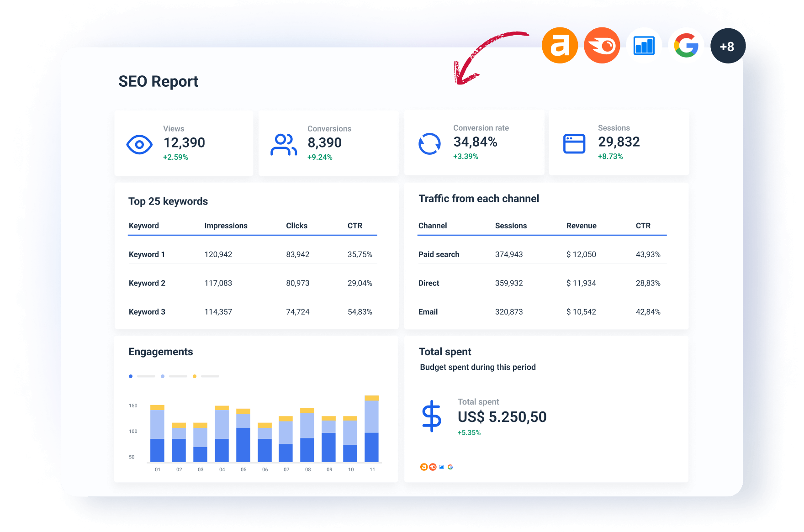Click the card icon on the Sessions tile

point(574,143)
